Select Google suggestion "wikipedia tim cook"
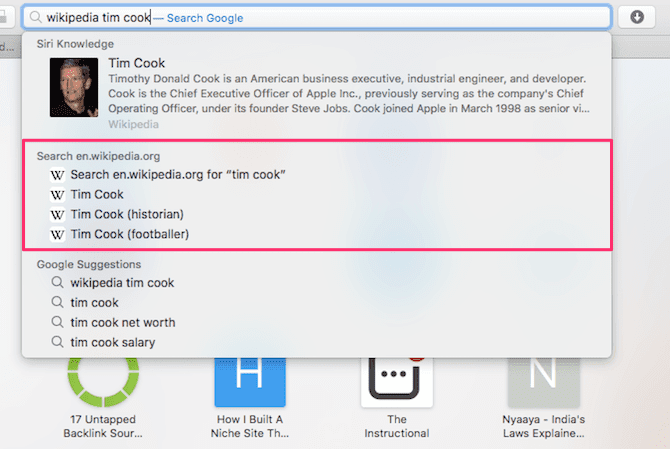670x449 pixels. point(317,283)
